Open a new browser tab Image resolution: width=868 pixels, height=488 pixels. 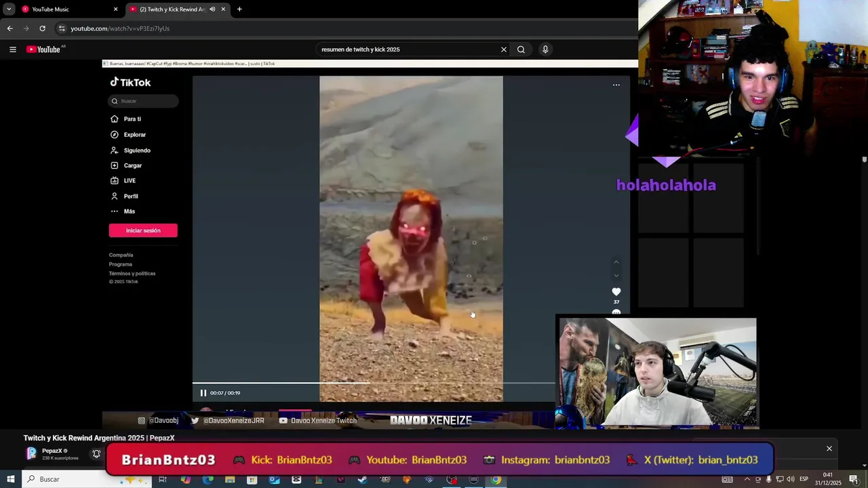[239, 9]
